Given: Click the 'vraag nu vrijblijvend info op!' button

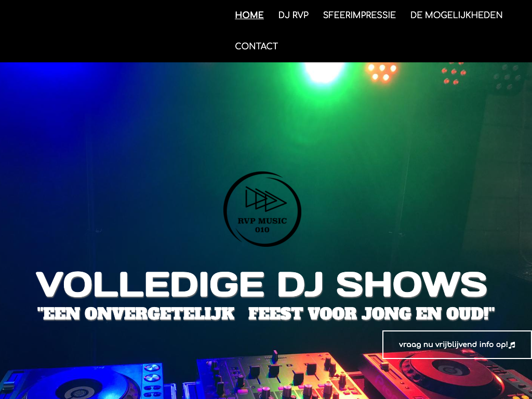Looking at the screenshot, I should pos(457,345).
